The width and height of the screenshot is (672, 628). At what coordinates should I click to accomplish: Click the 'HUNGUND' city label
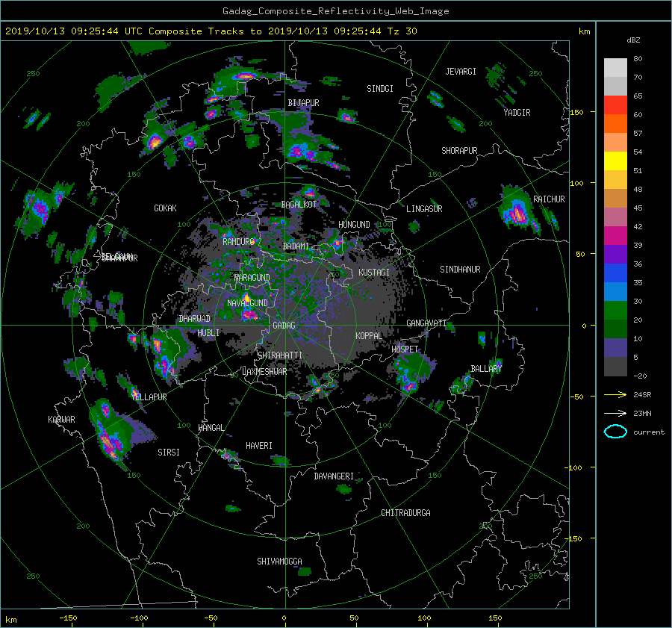point(354,225)
